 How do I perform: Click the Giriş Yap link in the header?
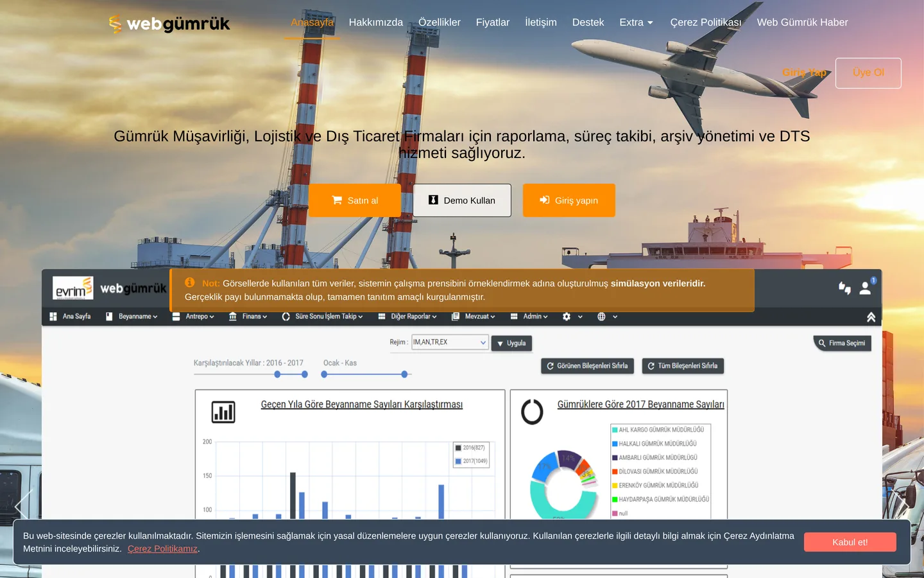click(805, 73)
